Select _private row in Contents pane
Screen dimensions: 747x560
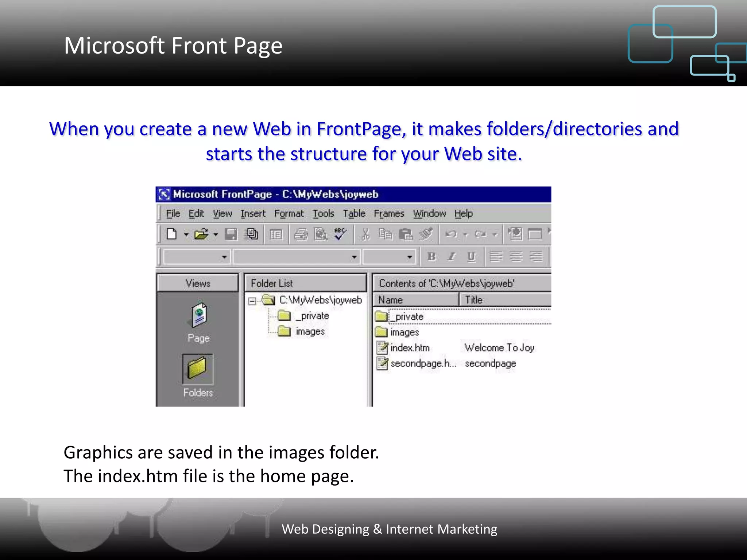tap(462, 316)
